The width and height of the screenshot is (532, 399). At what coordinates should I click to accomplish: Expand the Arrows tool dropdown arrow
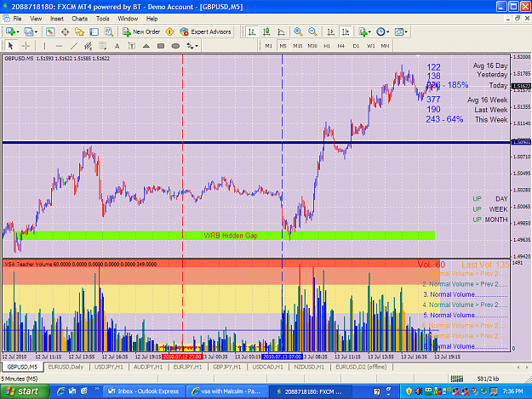pyautogui.click(x=197, y=46)
